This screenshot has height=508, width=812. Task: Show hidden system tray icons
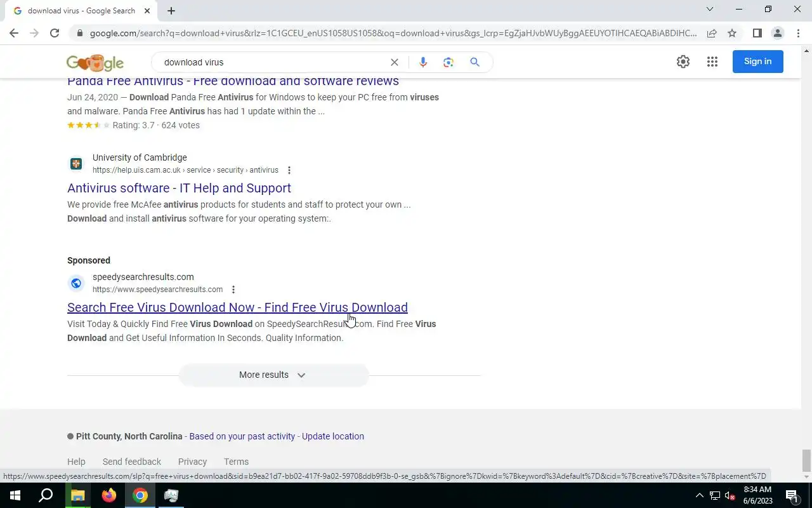coord(699,495)
